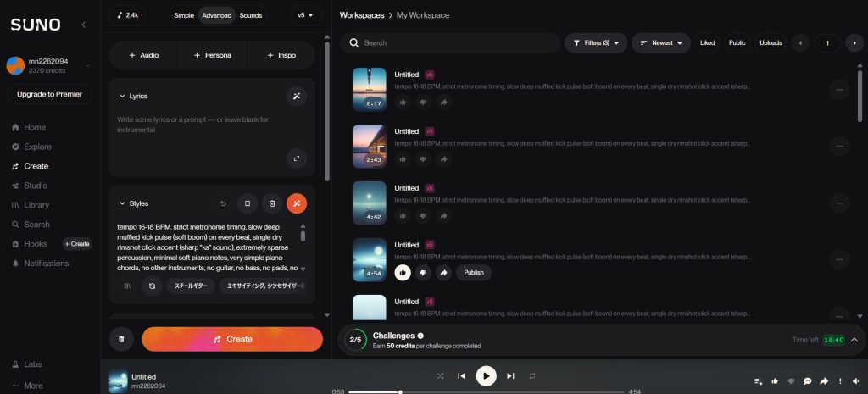Click the trash icon in Styles header
This screenshot has width=868, height=394.
(271, 203)
